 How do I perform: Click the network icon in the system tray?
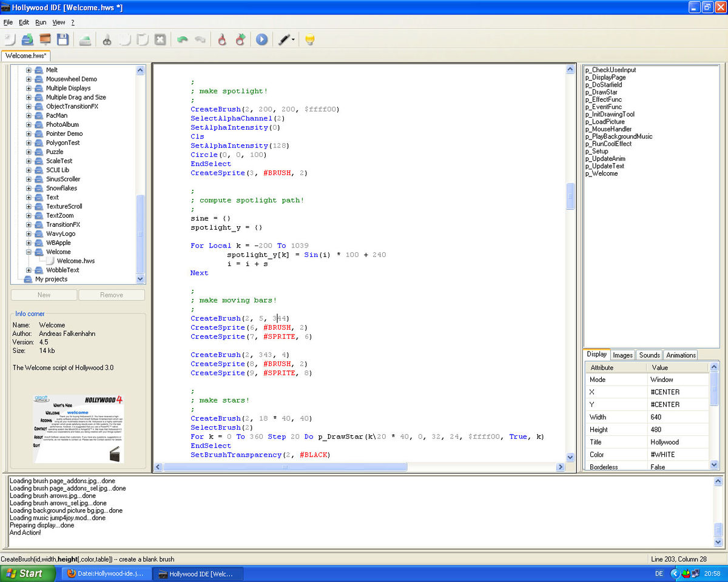(695, 574)
